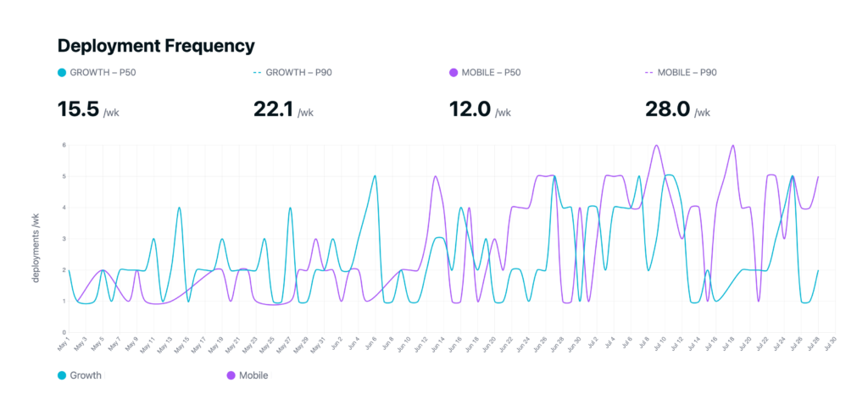Viewport: 868px width, 416px height.
Task: Click the y-axis value 5
Action: point(64,176)
